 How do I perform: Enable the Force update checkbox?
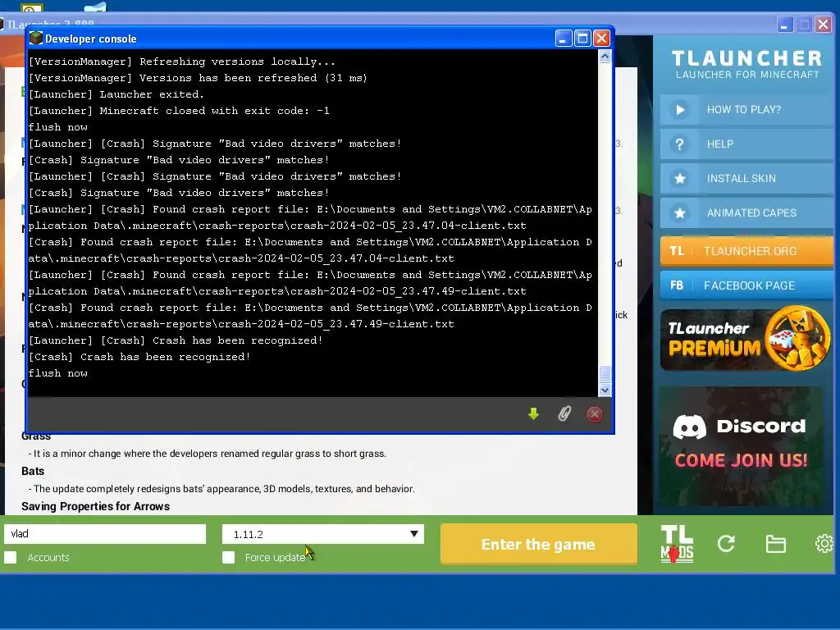[229, 558]
